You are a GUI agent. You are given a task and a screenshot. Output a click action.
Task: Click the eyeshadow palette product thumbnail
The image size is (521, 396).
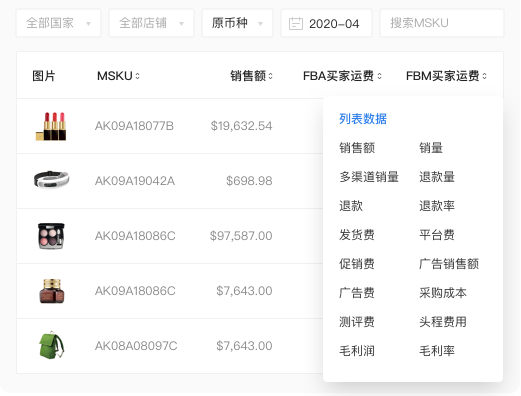(x=51, y=236)
